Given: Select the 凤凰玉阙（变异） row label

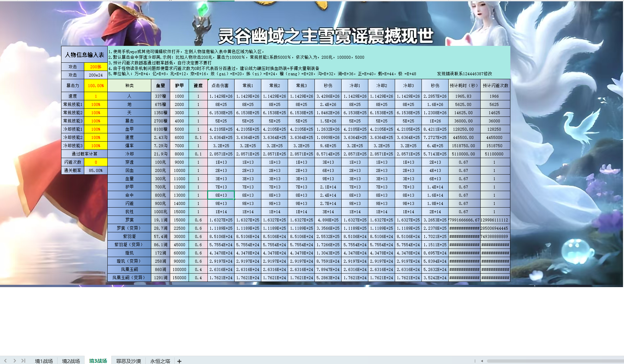Looking at the screenshot, I should (x=129, y=278).
